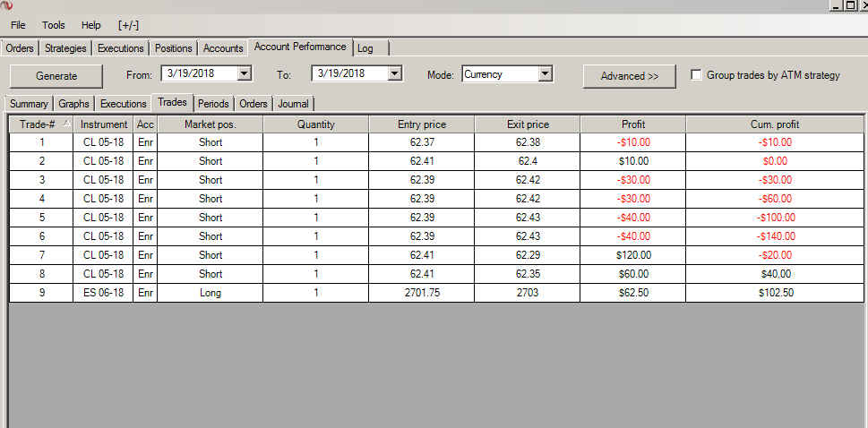Select trade number 5 cell
Viewport: 868px width, 428px height.
pyautogui.click(x=41, y=218)
